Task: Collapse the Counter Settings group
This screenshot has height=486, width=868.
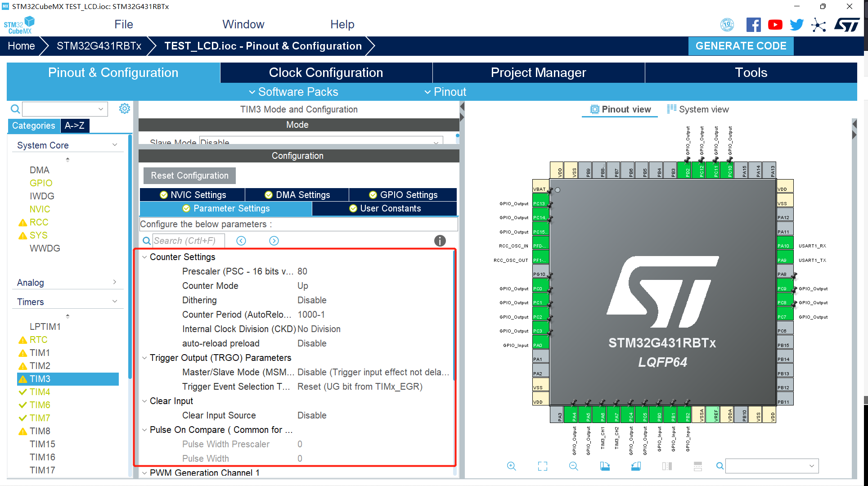Action: 144,257
